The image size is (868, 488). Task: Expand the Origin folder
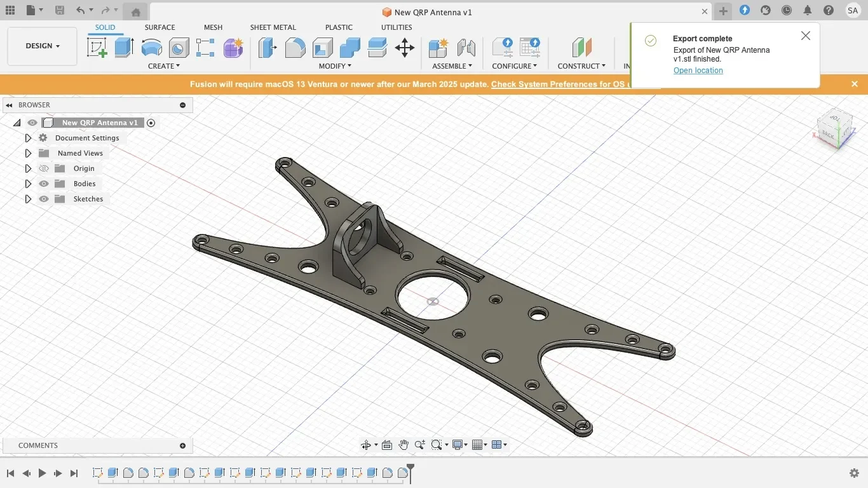[x=28, y=168]
